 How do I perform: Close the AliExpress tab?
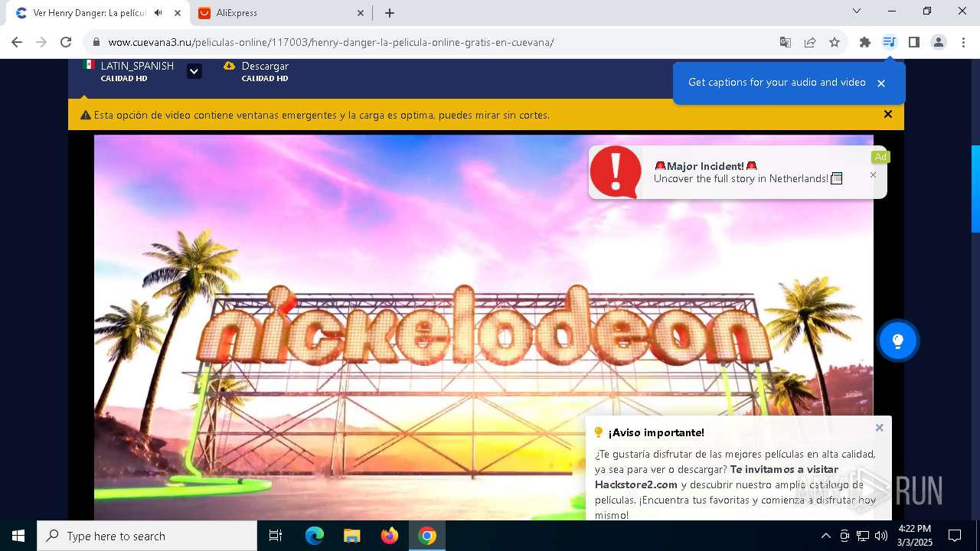click(361, 13)
